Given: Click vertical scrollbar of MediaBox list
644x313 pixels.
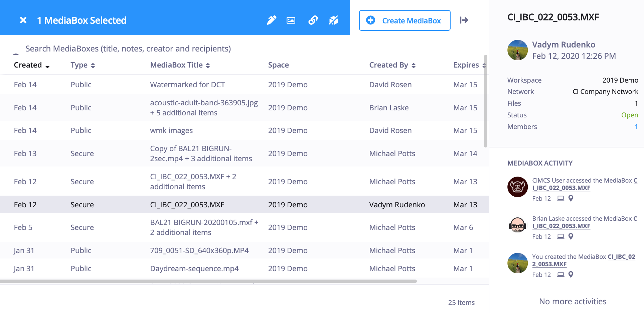Looking at the screenshot, I should (x=486, y=101).
